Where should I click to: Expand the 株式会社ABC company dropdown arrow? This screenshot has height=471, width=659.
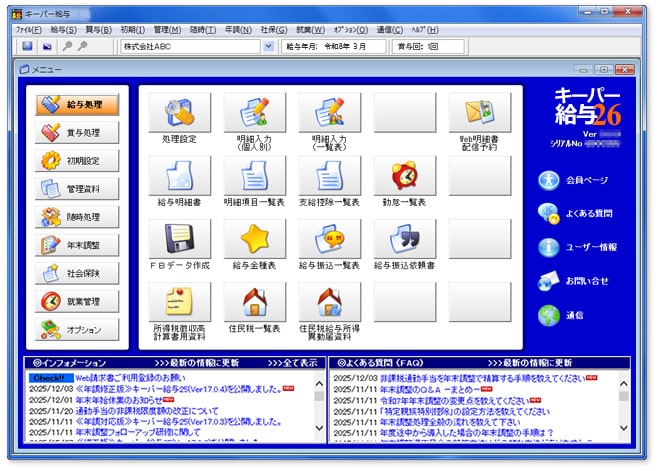(x=269, y=46)
